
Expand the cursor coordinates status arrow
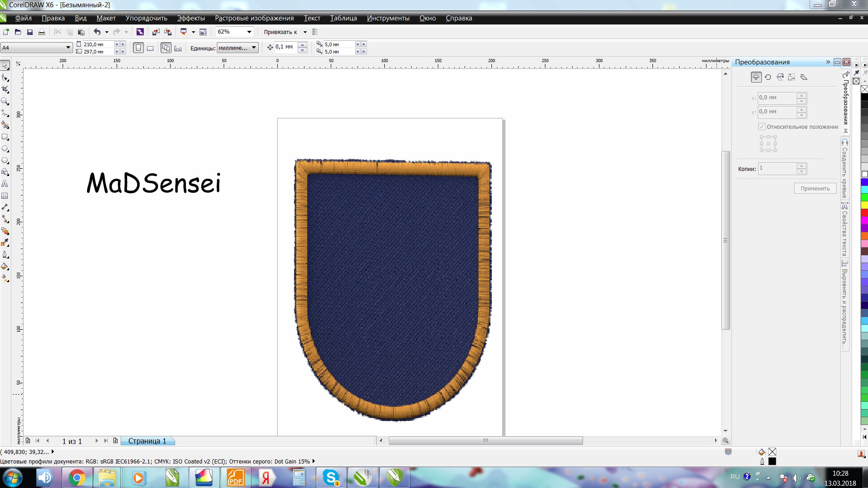coord(53,452)
